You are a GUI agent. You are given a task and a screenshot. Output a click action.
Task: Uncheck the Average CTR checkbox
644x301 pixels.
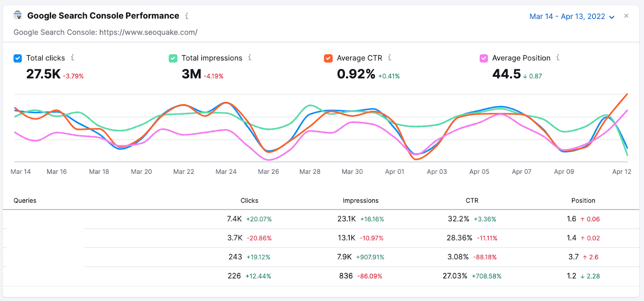(x=328, y=58)
